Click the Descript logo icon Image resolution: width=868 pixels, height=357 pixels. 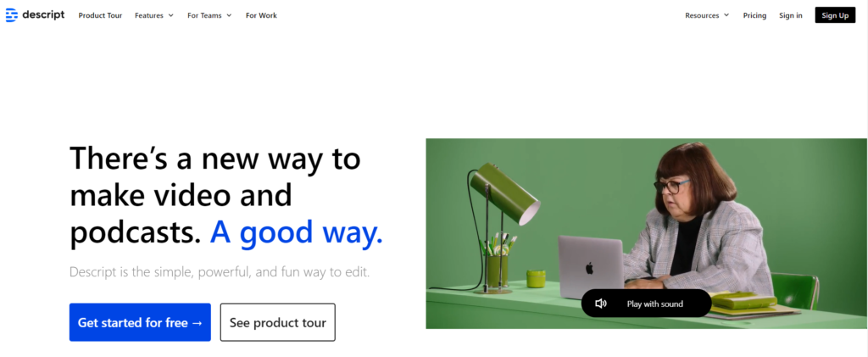pos(12,15)
